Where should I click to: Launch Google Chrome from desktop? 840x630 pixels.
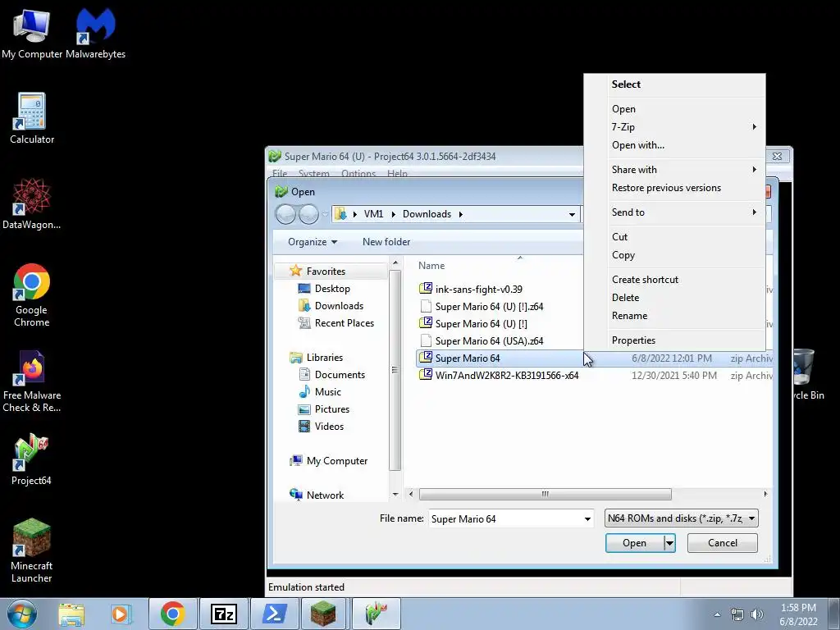tap(32, 294)
